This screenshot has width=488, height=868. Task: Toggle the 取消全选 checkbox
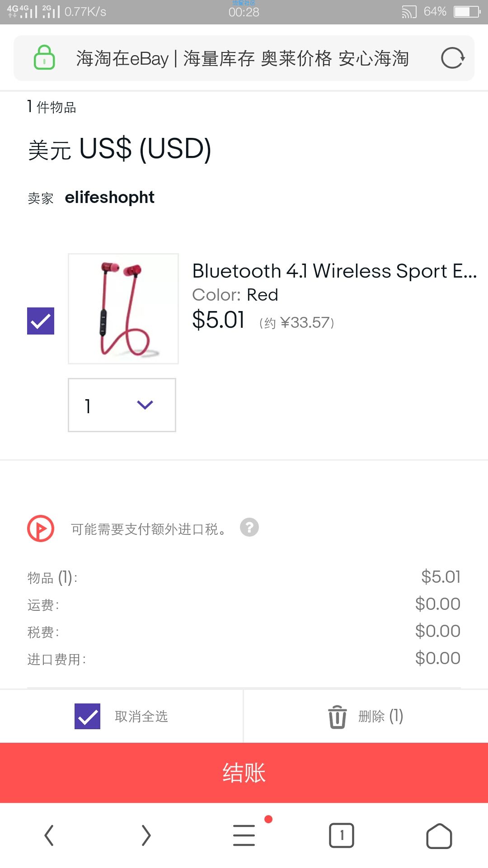pyautogui.click(x=88, y=716)
